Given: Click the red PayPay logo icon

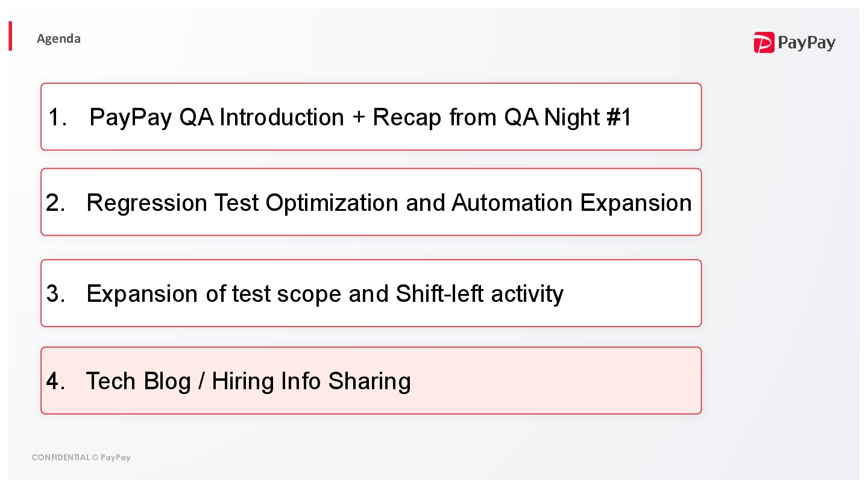Looking at the screenshot, I should (x=764, y=43).
